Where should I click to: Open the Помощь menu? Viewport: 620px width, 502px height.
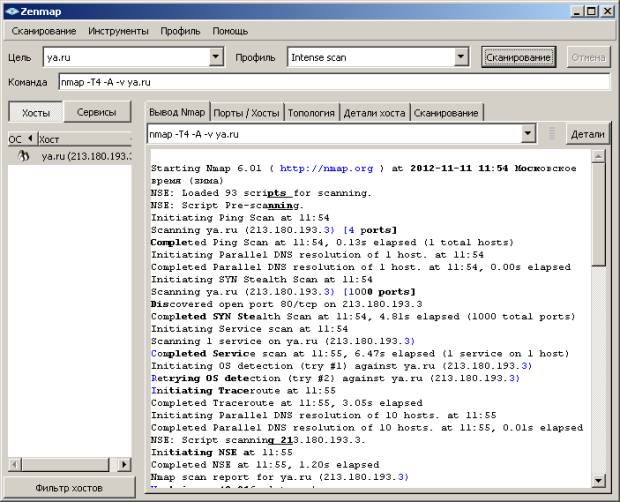(x=230, y=31)
